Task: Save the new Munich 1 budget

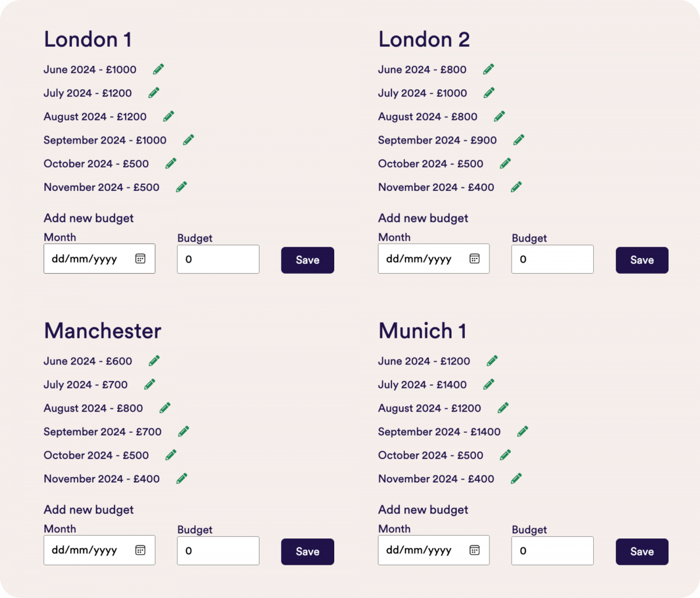Action: click(x=642, y=552)
